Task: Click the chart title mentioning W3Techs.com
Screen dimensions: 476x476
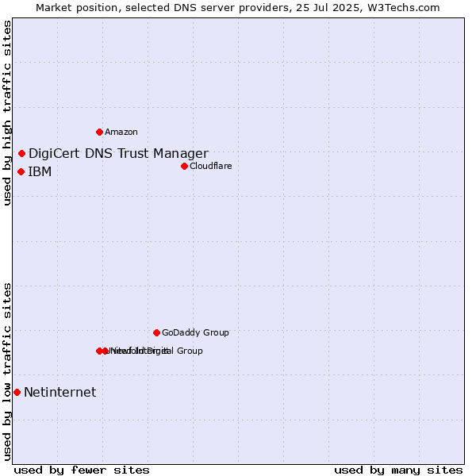Action: pos(238,8)
